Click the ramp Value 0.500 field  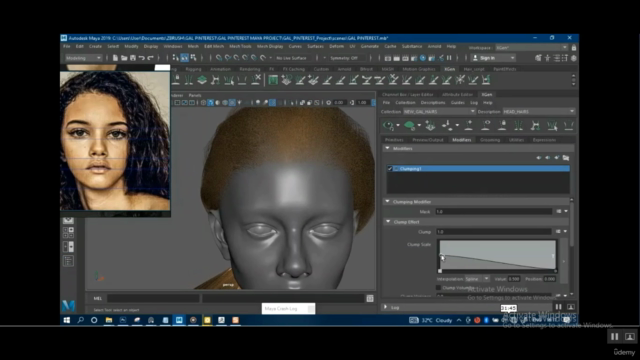point(513,279)
